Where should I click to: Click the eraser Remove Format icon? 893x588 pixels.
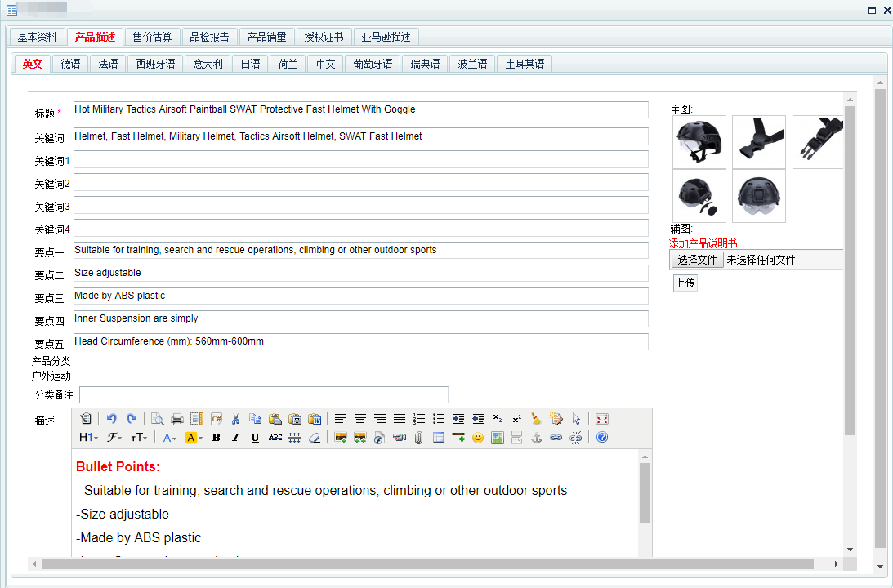click(315, 437)
